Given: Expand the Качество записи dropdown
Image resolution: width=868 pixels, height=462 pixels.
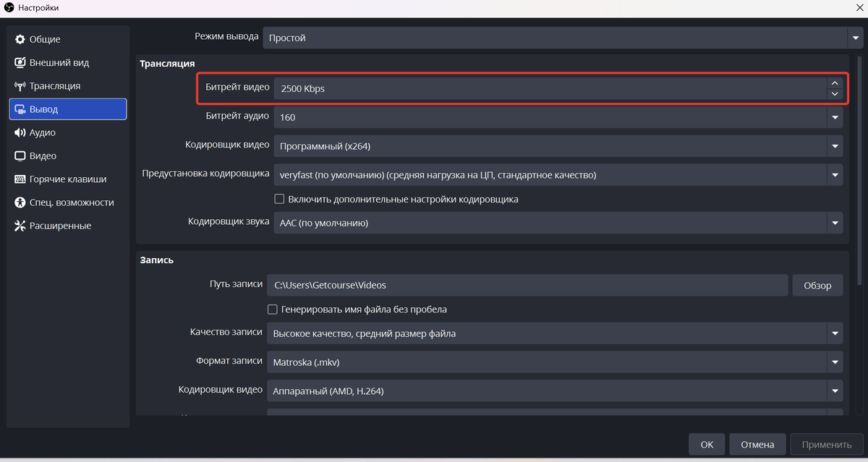Looking at the screenshot, I should [x=555, y=333].
